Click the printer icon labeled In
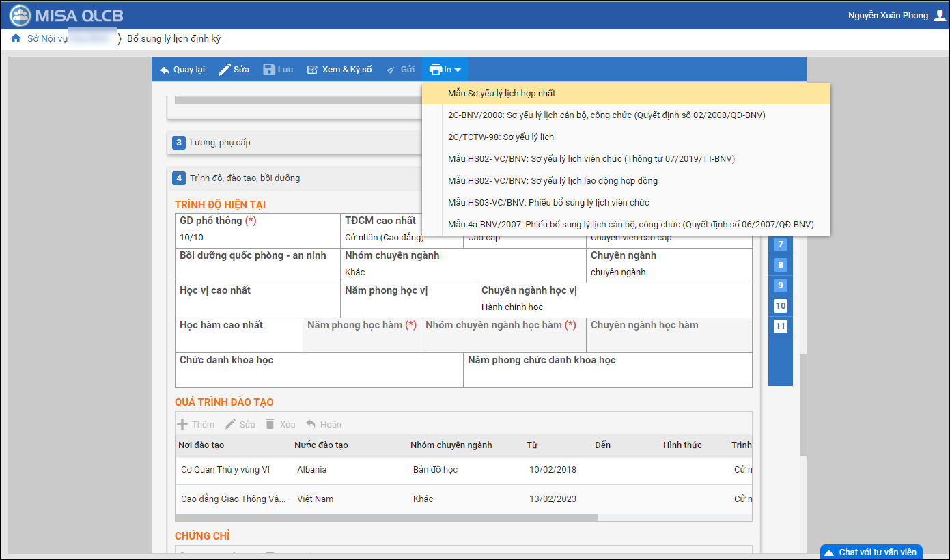The width and height of the screenshot is (950, 560). point(436,70)
